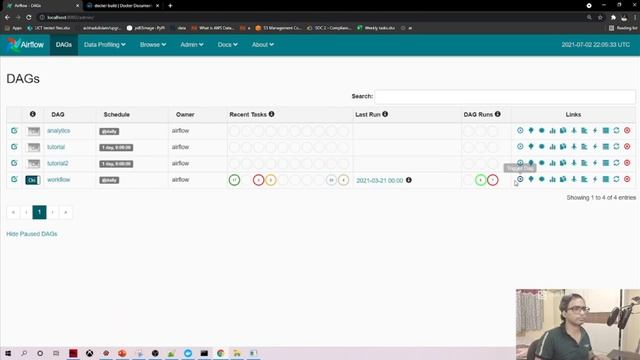Open Chrome from the taskbar
The image size is (640, 360).
point(220,353)
